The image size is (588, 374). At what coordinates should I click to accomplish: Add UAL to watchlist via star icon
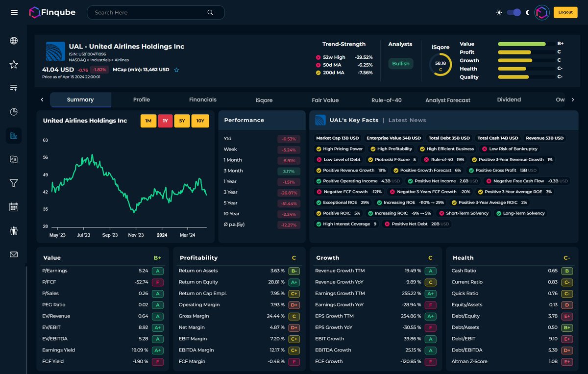click(176, 70)
